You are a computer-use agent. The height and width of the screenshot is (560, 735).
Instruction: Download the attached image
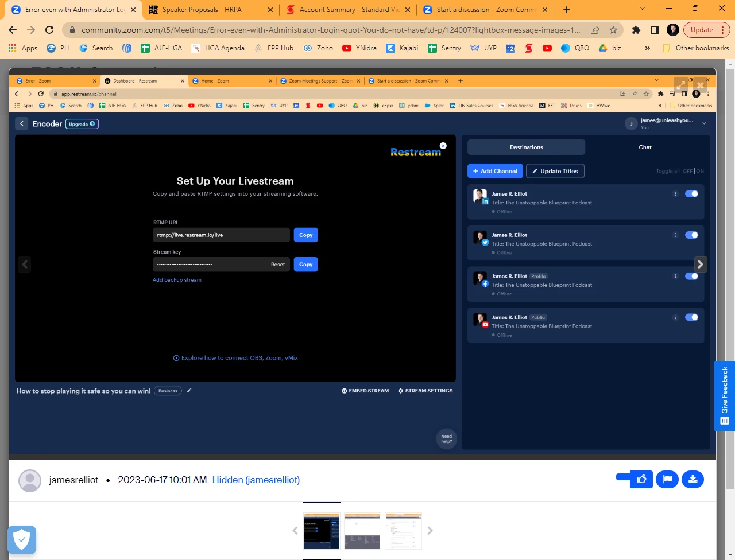pyautogui.click(x=693, y=479)
